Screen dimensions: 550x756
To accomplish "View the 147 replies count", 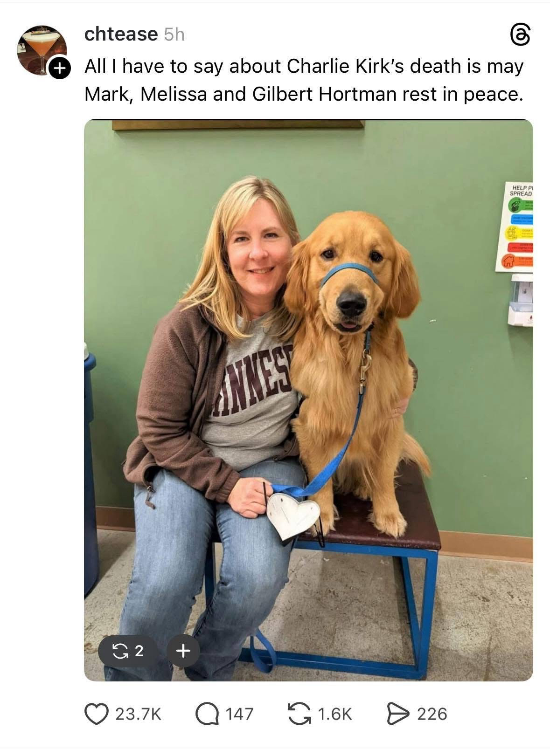I will [x=239, y=714].
